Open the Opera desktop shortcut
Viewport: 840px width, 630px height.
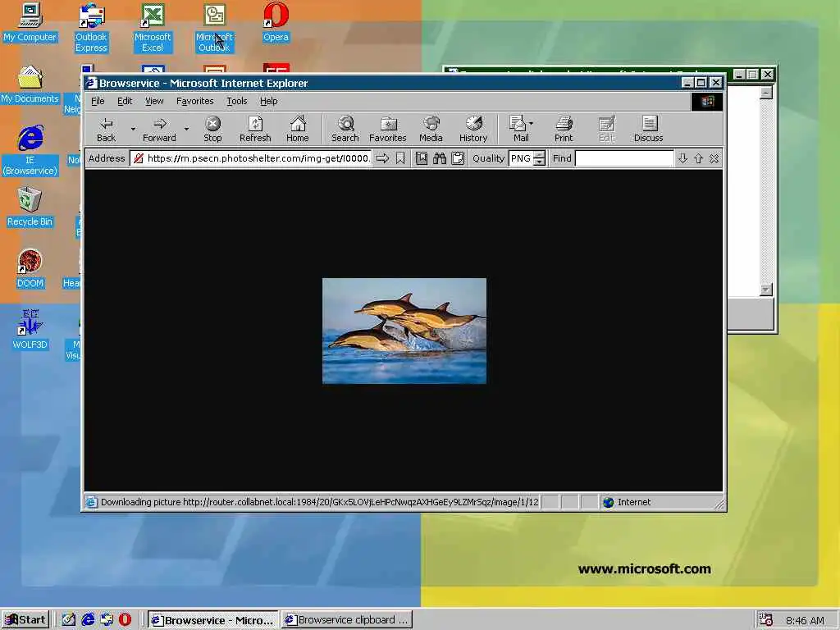pos(276,22)
